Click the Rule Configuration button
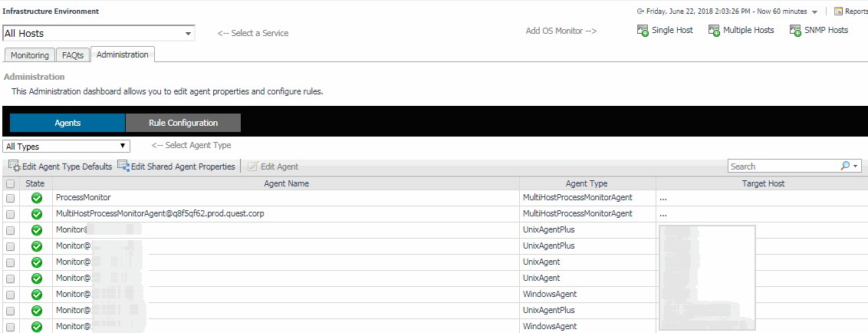Image resolution: width=868 pixels, height=333 pixels. (x=182, y=123)
